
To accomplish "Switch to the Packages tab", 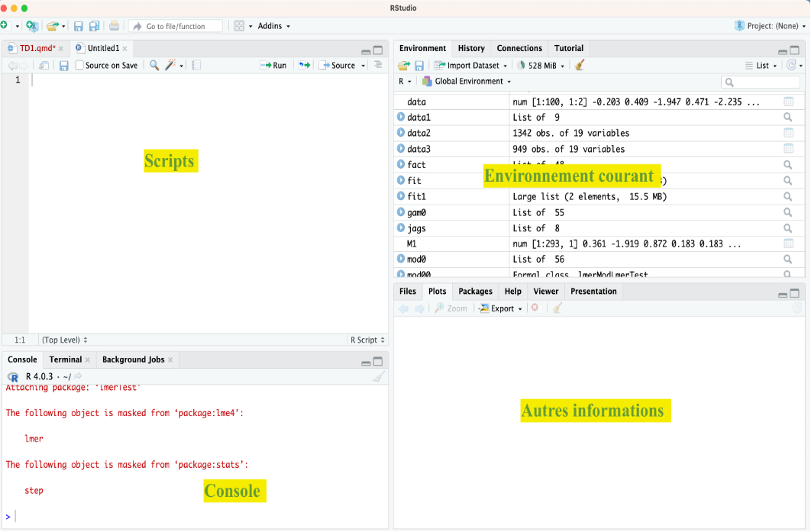I will [x=475, y=291].
